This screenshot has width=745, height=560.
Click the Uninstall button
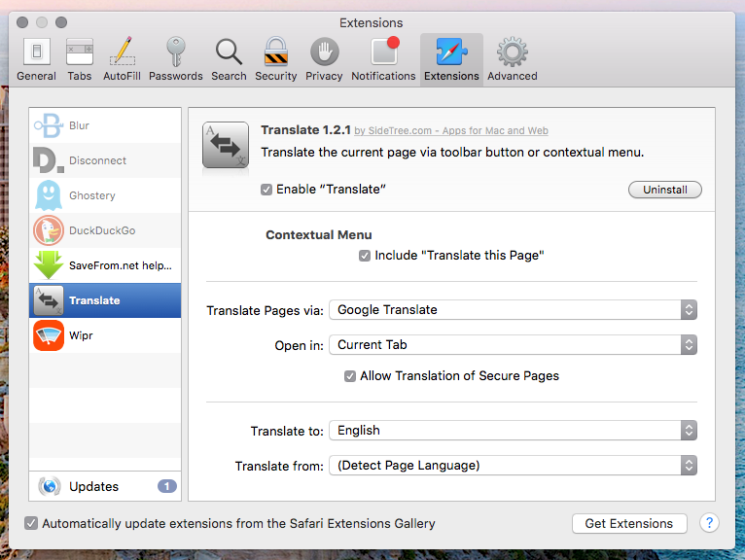point(664,190)
